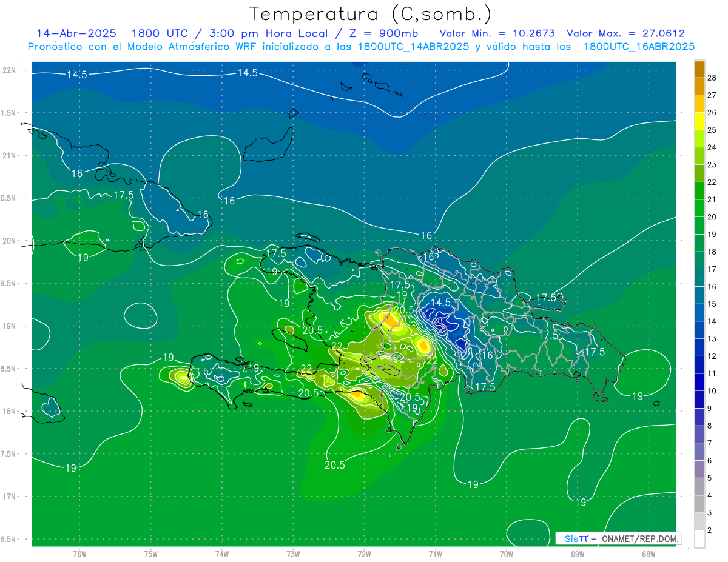Click the 70W longitude axis label
728x562 pixels.
point(506,554)
